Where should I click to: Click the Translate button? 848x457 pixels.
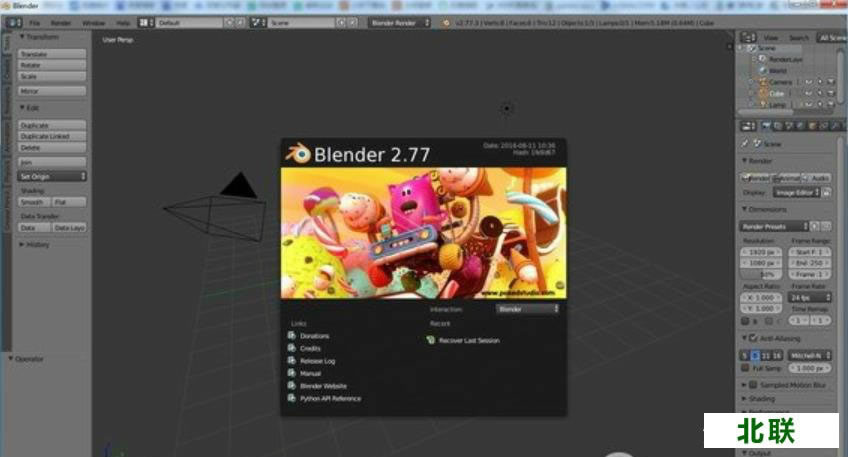[52, 54]
